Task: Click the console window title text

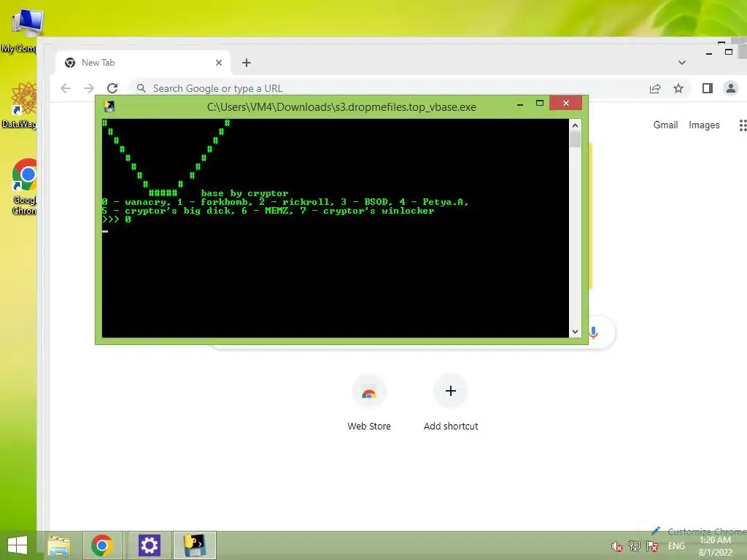Action: point(341,107)
